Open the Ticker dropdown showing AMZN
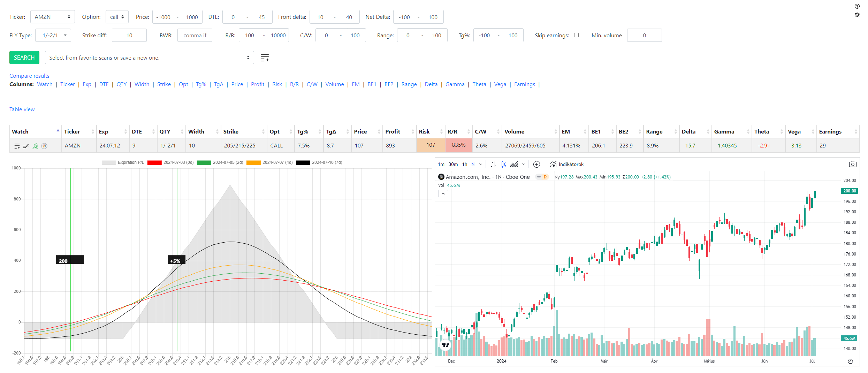 click(x=53, y=17)
